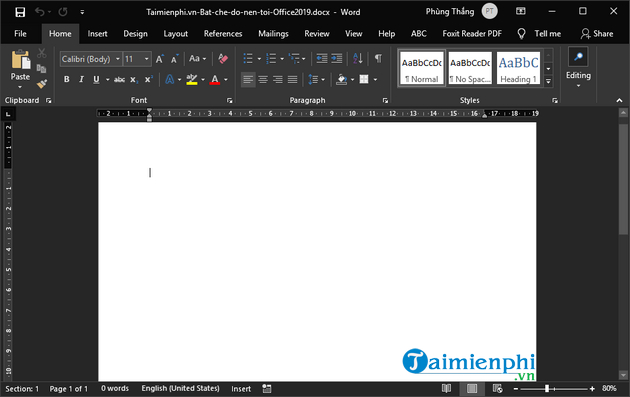This screenshot has height=397, width=630.
Task: Switch to the Design tab
Action: 135,34
